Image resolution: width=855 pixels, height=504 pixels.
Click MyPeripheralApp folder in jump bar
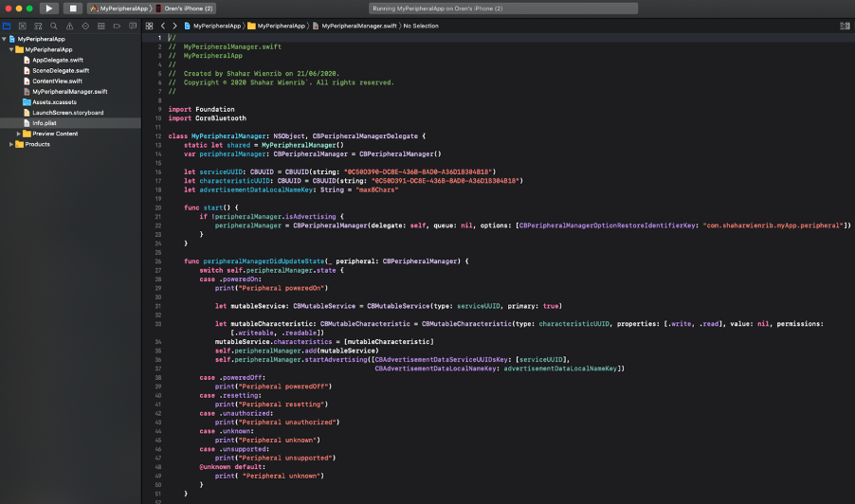pyautogui.click(x=276, y=26)
